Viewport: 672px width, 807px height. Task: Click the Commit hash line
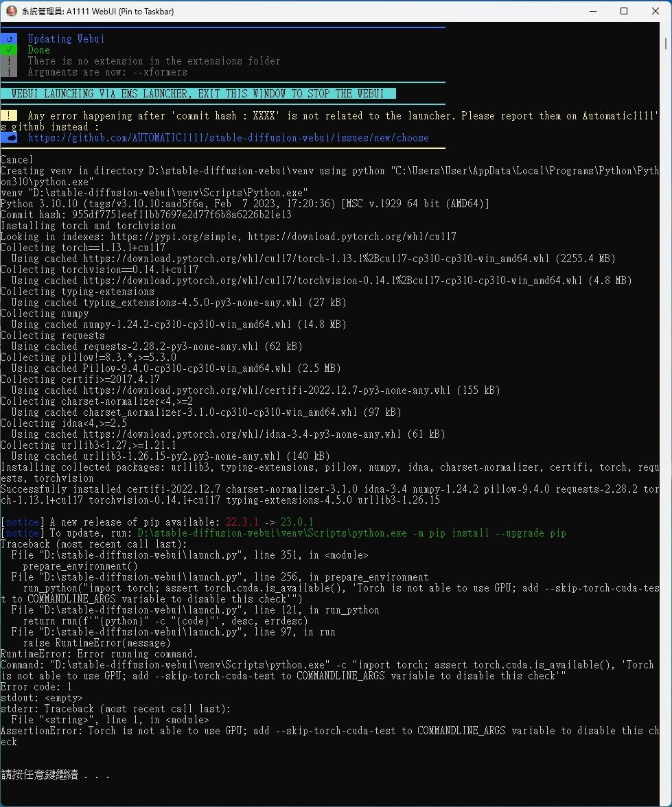146,215
